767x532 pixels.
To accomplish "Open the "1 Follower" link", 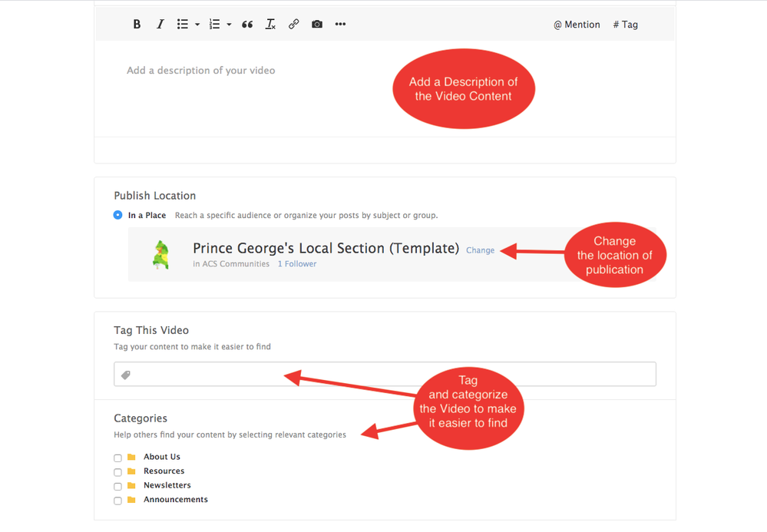I will click(297, 264).
